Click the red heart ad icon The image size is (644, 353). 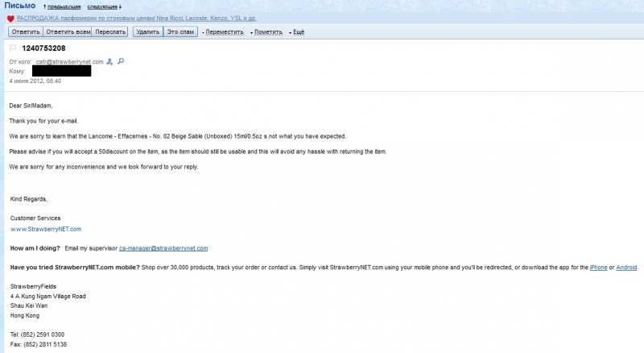click(x=10, y=19)
